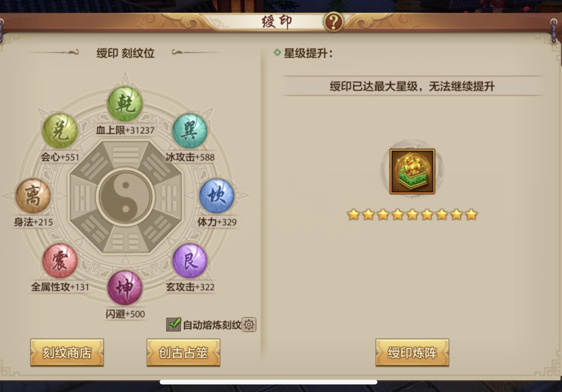Image resolution: width=562 pixels, height=392 pixels.
Task: Select the green 乾 rune orb
Action: click(x=125, y=104)
